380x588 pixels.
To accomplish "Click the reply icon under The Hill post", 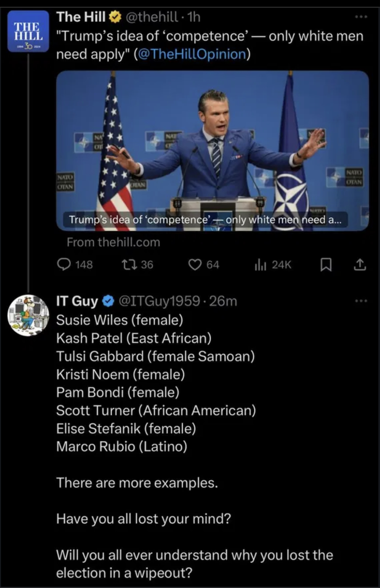I will tap(64, 265).
